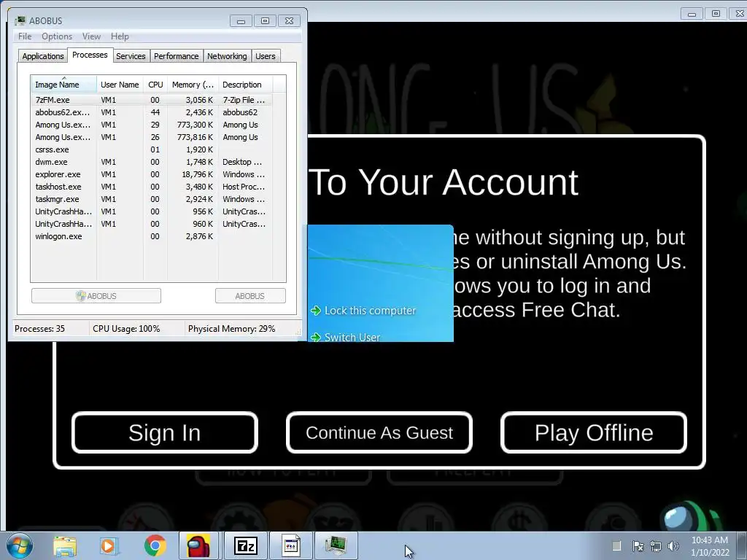This screenshot has height=560, width=747.
Task: Sort processes by CPU column header
Action: (155, 85)
